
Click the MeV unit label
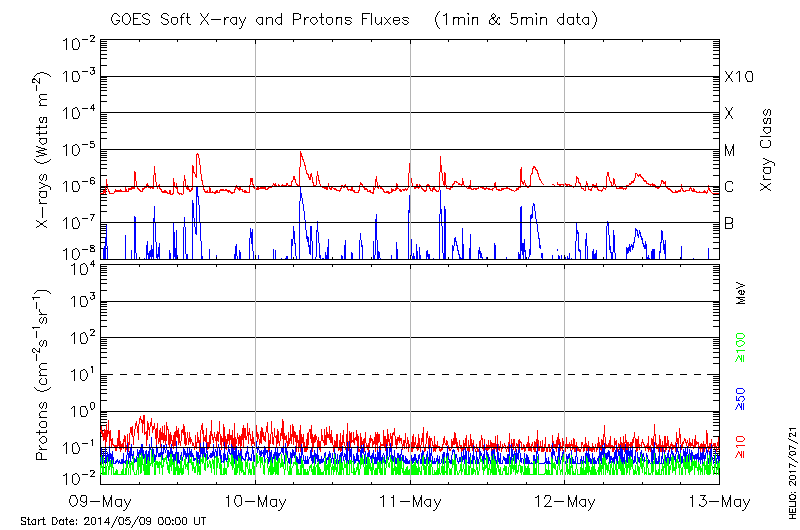(741, 295)
